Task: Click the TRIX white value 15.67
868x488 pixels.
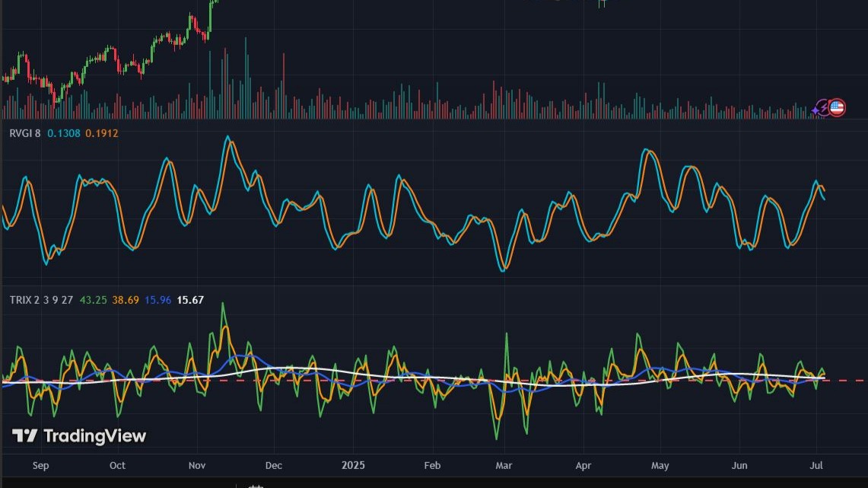Action: click(x=190, y=300)
